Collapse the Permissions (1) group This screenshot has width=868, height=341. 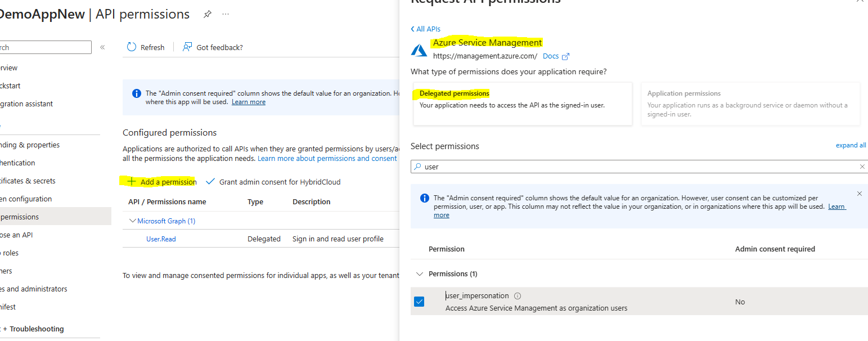point(419,274)
